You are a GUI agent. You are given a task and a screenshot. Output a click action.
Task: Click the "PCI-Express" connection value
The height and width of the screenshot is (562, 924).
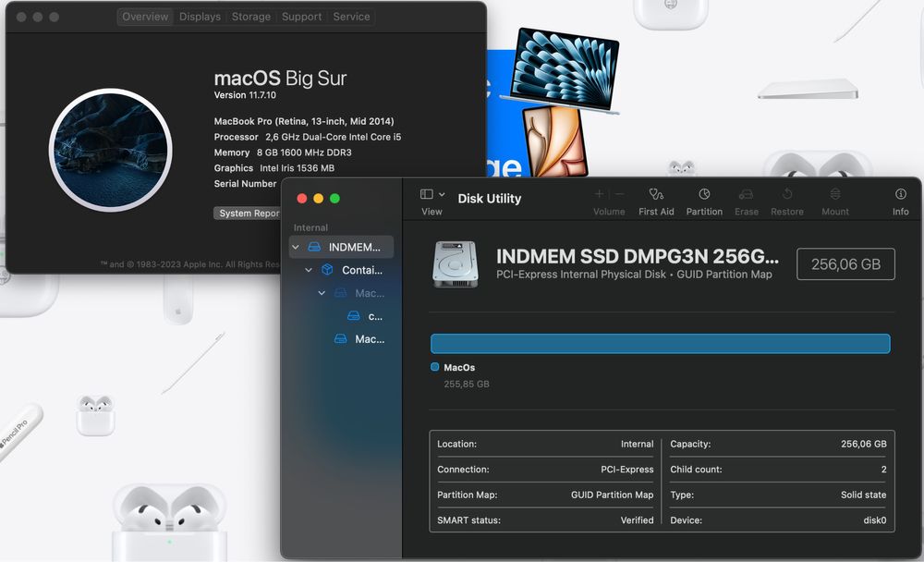(x=627, y=470)
